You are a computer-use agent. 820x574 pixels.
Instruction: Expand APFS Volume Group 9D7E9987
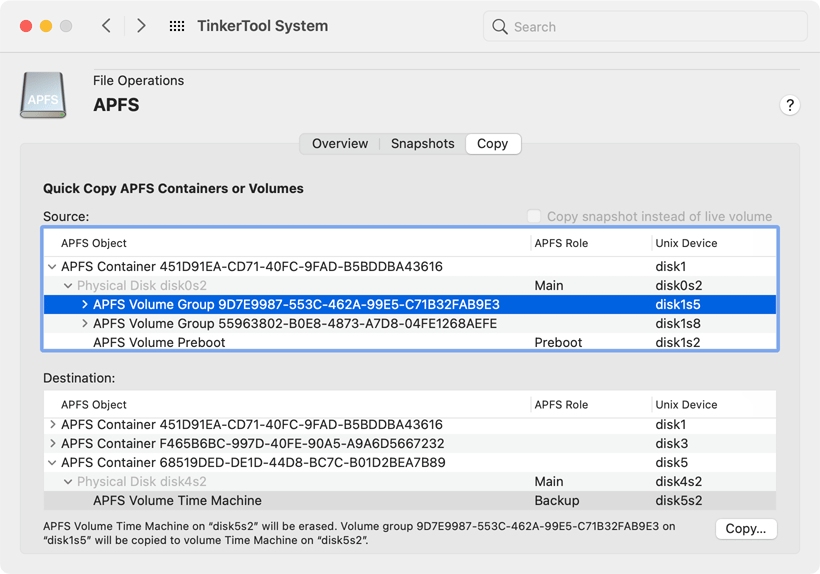[x=84, y=304]
